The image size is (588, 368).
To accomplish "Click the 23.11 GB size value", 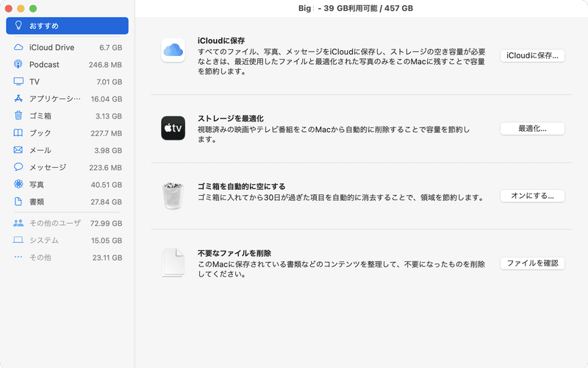I will tap(107, 258).
